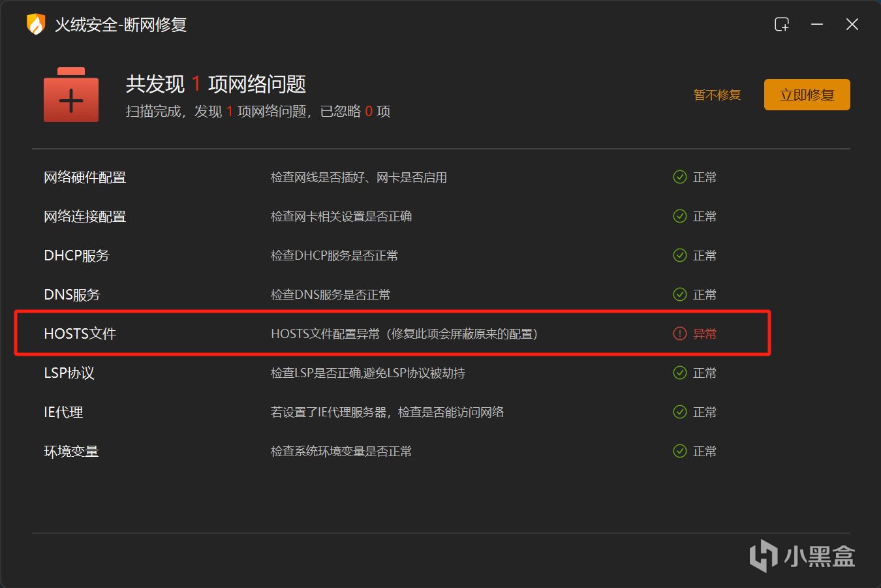Open the mini-window mode icon in title bar
This screenshot has width=881, height=588.
click(x=782, y=24)
